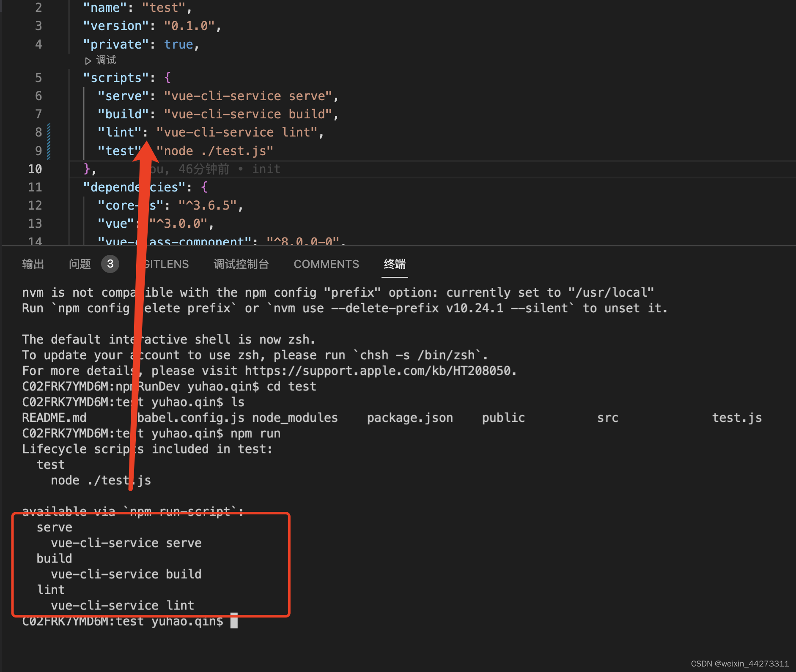Click the gutter modification indicator on line 8
Viewport: 796px width, 672px height.
coord(49,132)
